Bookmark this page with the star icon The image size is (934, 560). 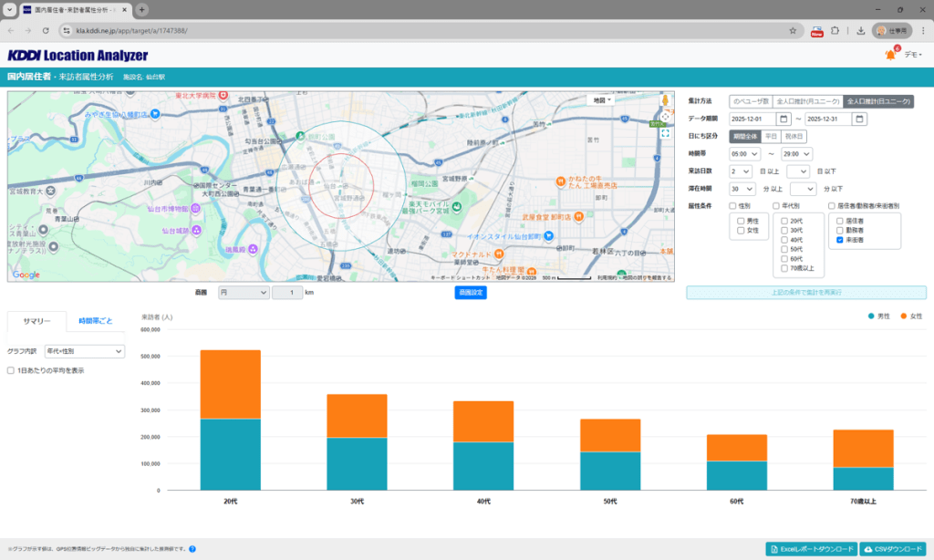pos(793,30)
